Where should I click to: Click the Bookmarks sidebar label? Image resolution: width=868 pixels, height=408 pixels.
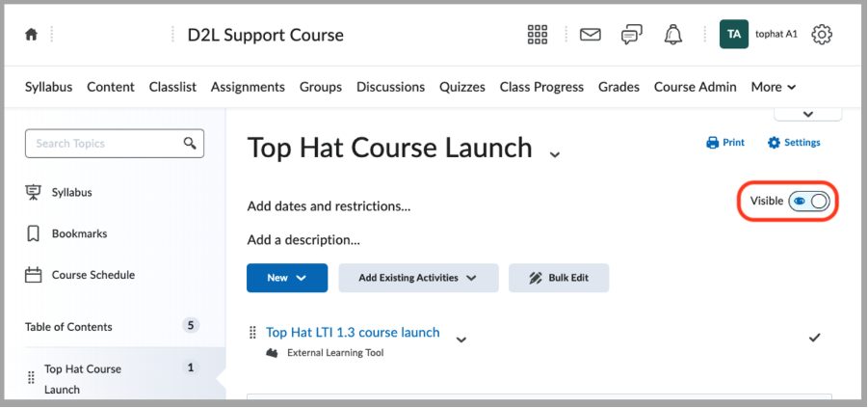point(80,234)
